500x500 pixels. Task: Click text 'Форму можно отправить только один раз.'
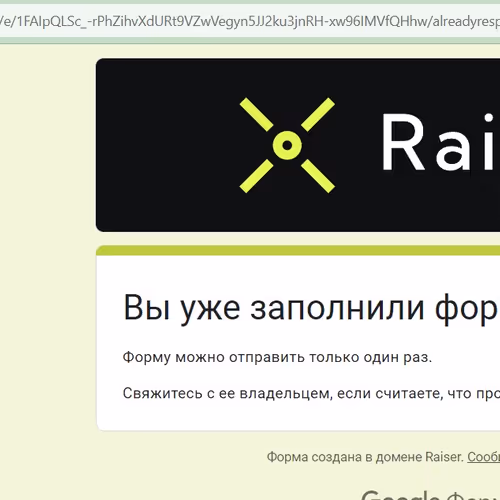point(277,357)
